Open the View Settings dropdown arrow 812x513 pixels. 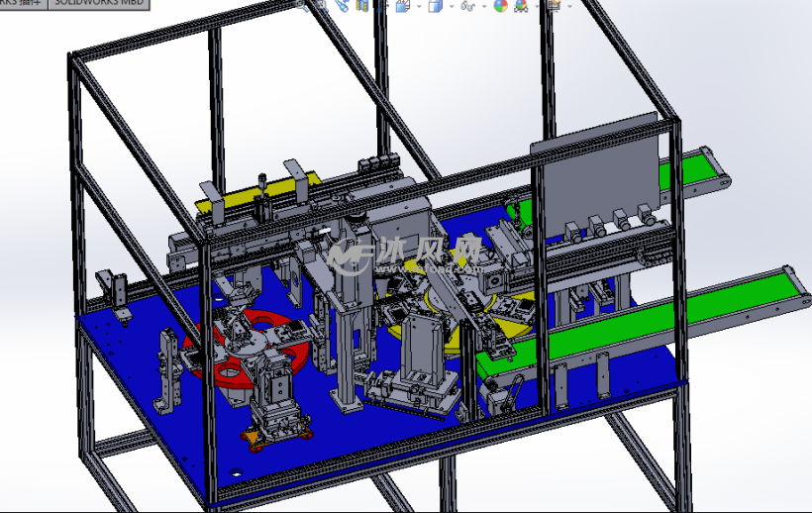(568, 6)
